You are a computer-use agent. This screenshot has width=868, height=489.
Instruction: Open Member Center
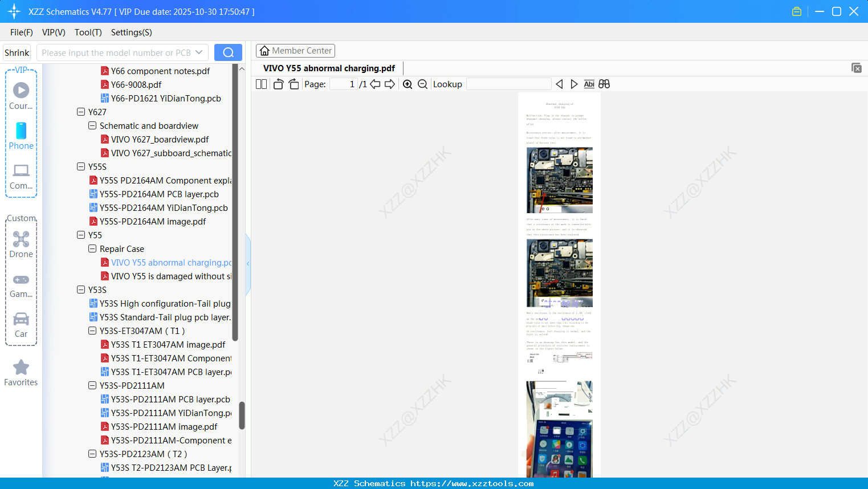tap(295, 51)
